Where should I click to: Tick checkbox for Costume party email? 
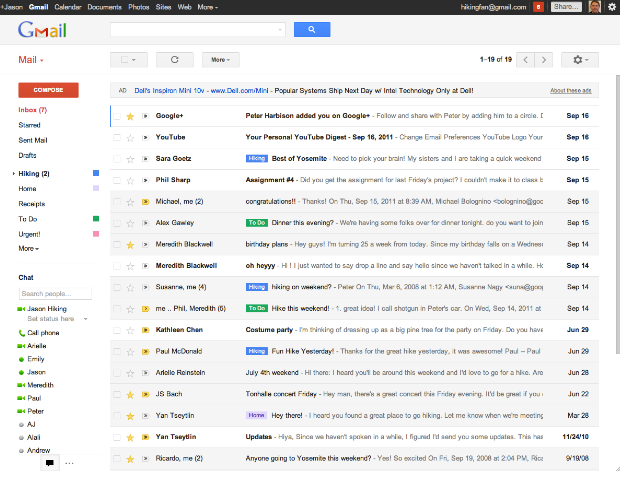117,330
